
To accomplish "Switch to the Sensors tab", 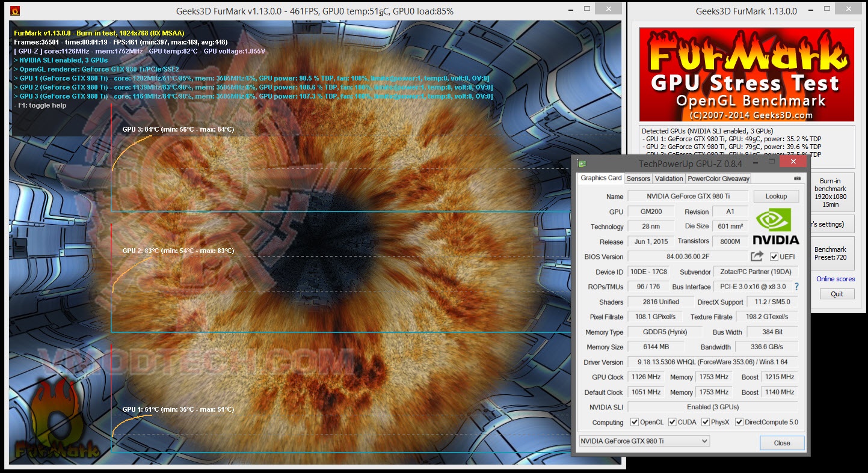I will (x=638, y=179).
